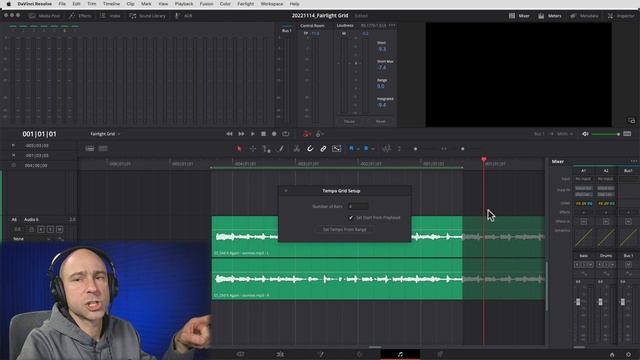Screen dimensions: 640x360
Task: Open the ADR panel
Action: tap(184, 16)
